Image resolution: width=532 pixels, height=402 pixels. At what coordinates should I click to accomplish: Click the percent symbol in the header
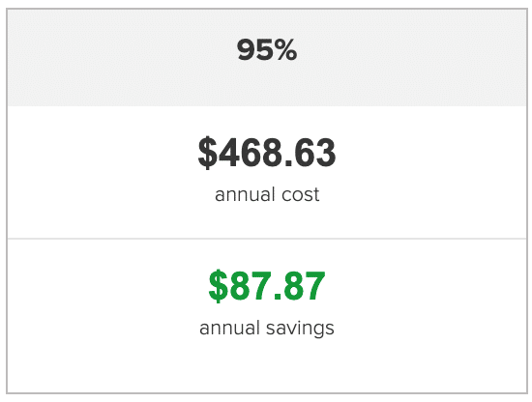pos(285,50)
